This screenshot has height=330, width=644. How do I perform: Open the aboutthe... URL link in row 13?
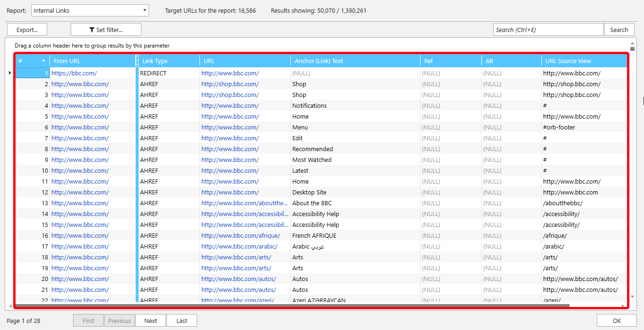(x=245, y=203)
